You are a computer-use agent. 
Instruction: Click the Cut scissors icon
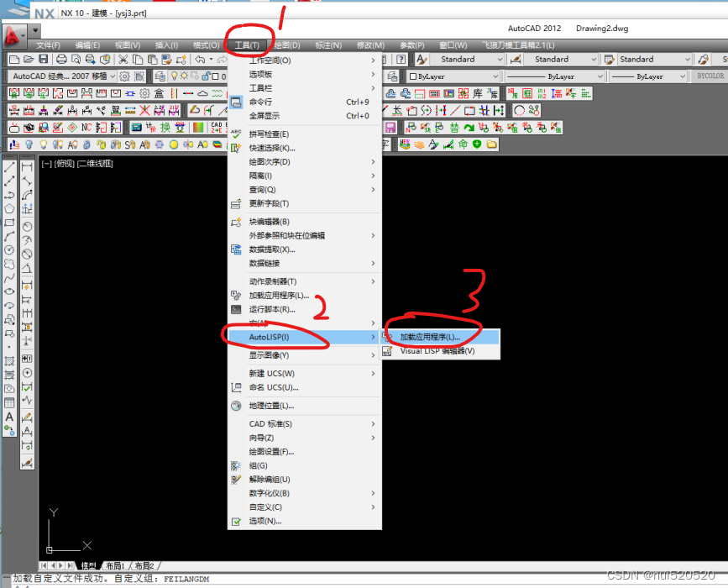point(123,59)
